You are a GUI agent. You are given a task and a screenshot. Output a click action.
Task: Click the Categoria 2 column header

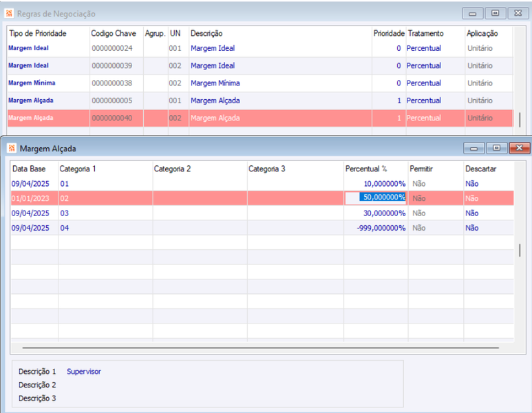click(x=172, y=169)
